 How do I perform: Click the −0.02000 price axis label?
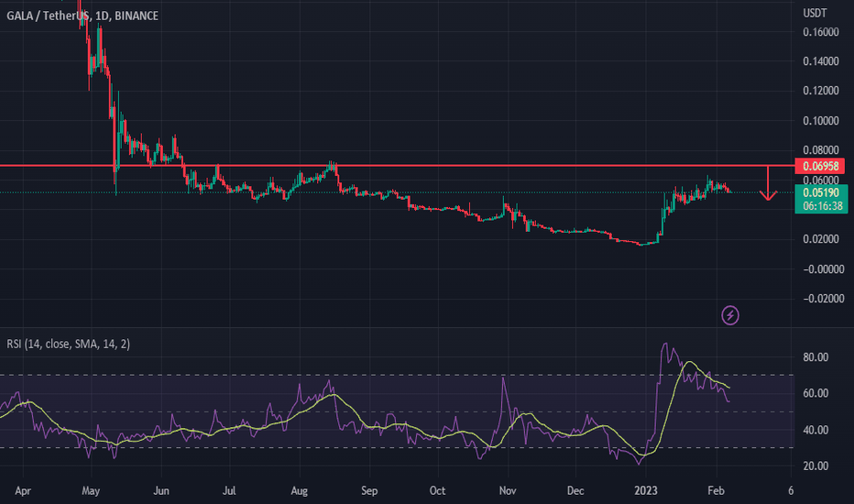[823, 299]
